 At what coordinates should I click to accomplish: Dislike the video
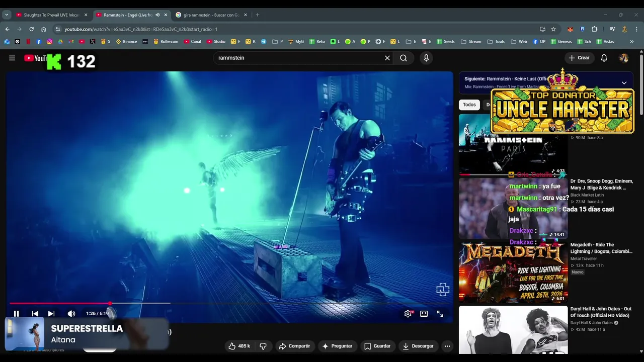(263, 346)
